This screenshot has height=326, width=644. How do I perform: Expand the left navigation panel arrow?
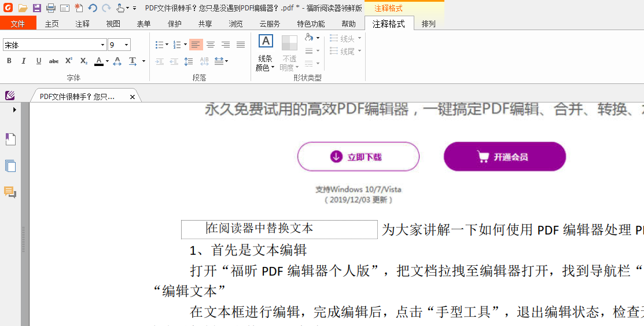coord(14,110)
